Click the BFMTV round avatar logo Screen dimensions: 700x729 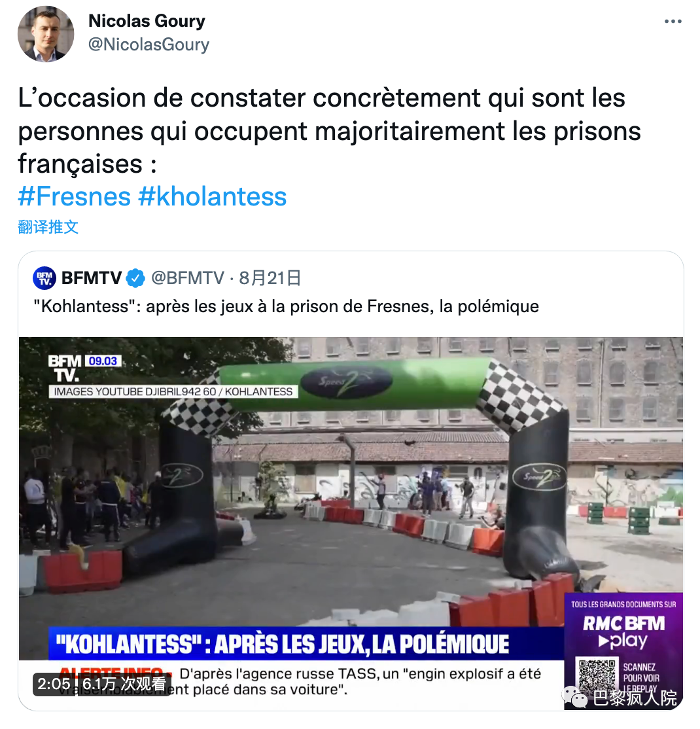click(44, 278)
